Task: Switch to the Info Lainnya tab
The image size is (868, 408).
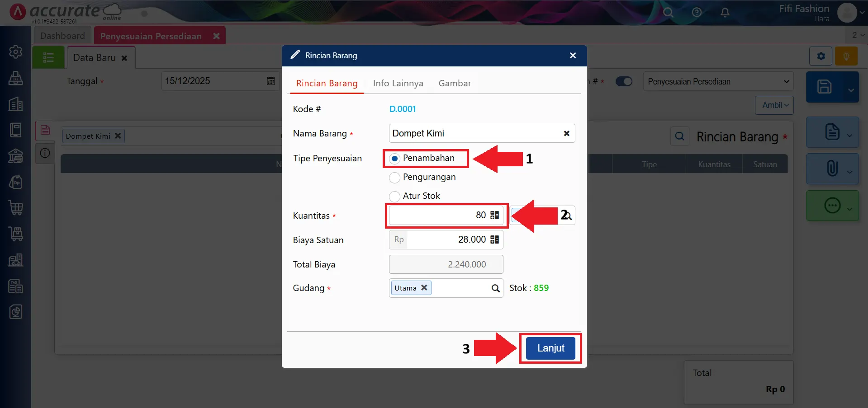Action: 398,83
